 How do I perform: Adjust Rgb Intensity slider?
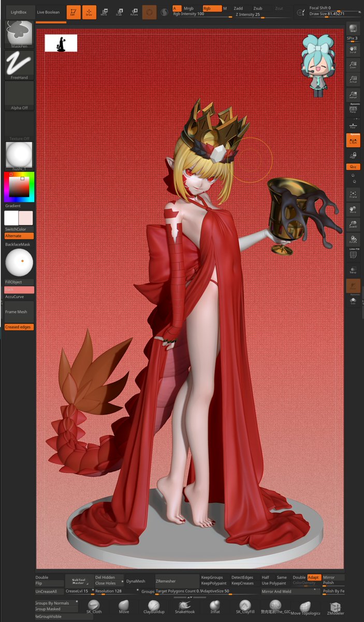point(202,15)
